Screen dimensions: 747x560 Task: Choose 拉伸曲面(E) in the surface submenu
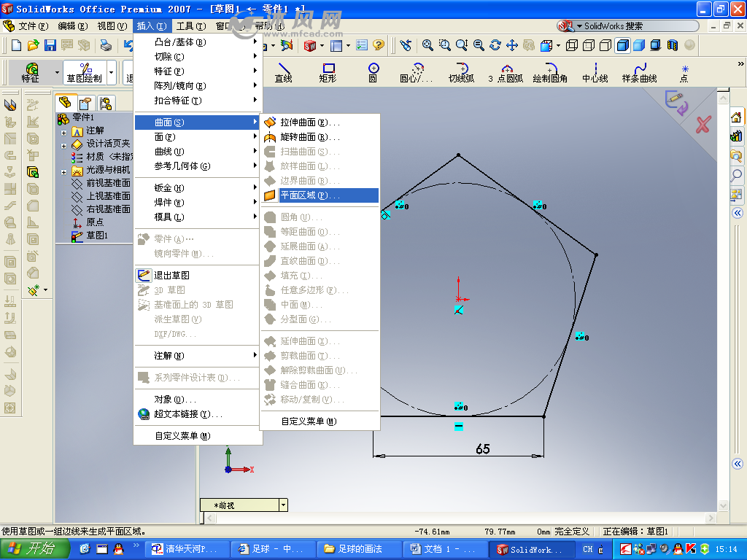pyautogui.click(x=320, y=122)
